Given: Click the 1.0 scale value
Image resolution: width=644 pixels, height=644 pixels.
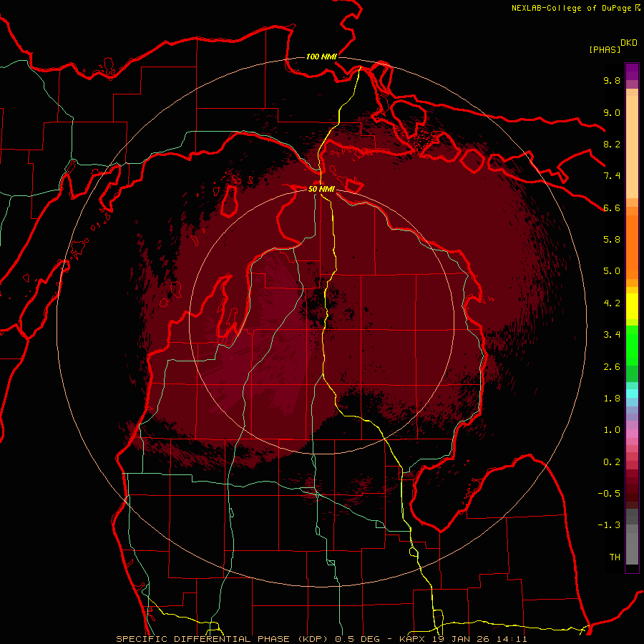Looking at the screenshot, I should [x=612, y=430].
